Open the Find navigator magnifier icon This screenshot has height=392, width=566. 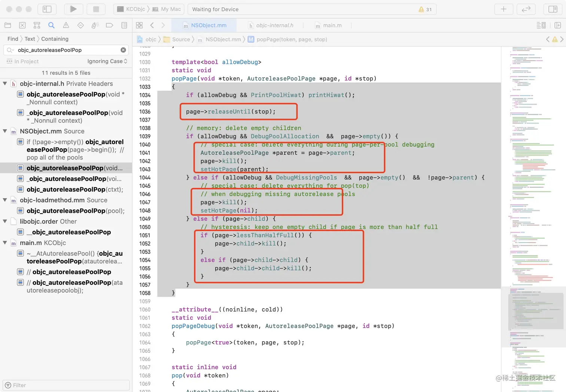pos(51,25)
